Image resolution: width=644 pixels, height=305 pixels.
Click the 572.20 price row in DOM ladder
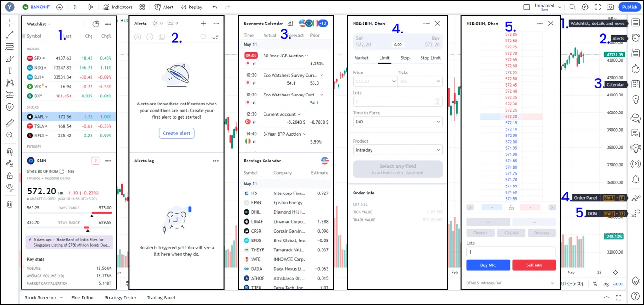click(x=511, y=117)
